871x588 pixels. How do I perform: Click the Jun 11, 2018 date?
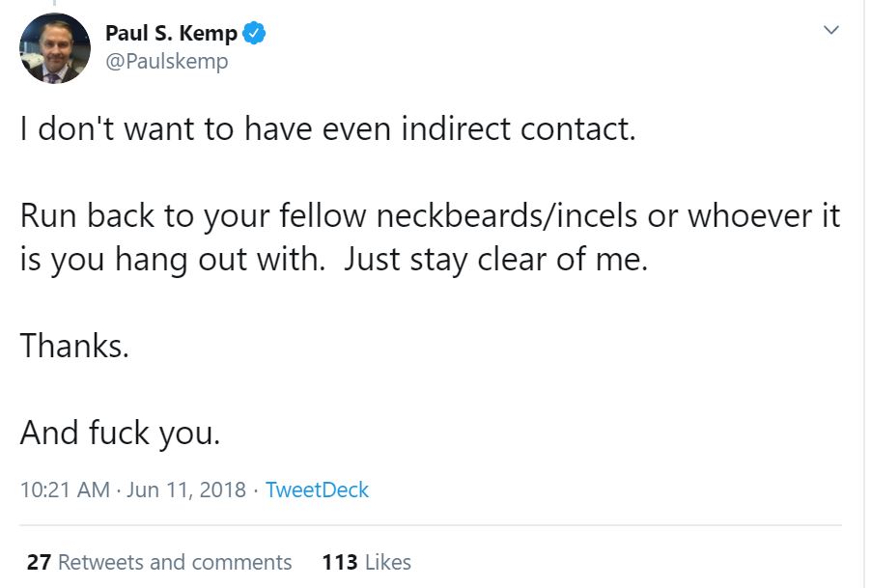[184, 490]
